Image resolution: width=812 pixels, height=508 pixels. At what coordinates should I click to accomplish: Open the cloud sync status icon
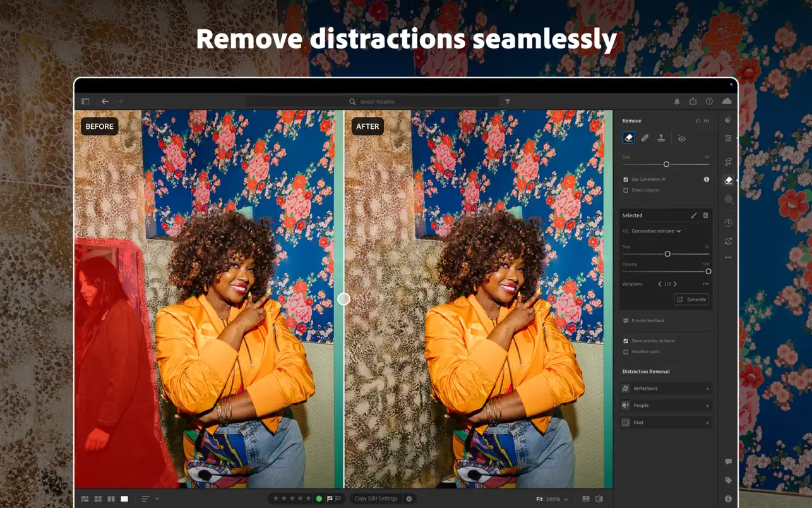click(727, 101)
